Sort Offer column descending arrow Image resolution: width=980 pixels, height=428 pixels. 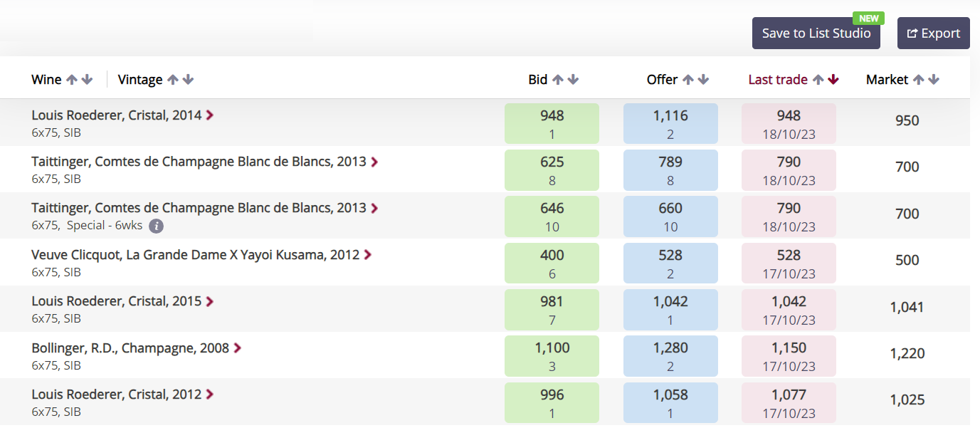(x=703, y=80)
